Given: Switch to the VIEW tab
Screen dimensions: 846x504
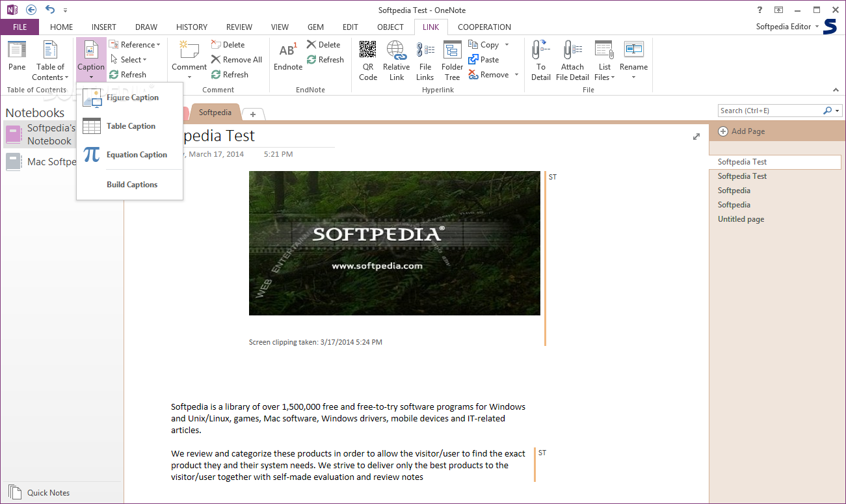Looking at the screenshot, I should pyautogui.click(x=280, y=27).
